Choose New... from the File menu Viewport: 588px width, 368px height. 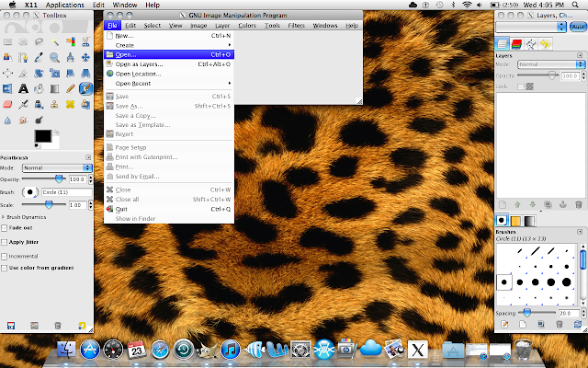point(169,36)
